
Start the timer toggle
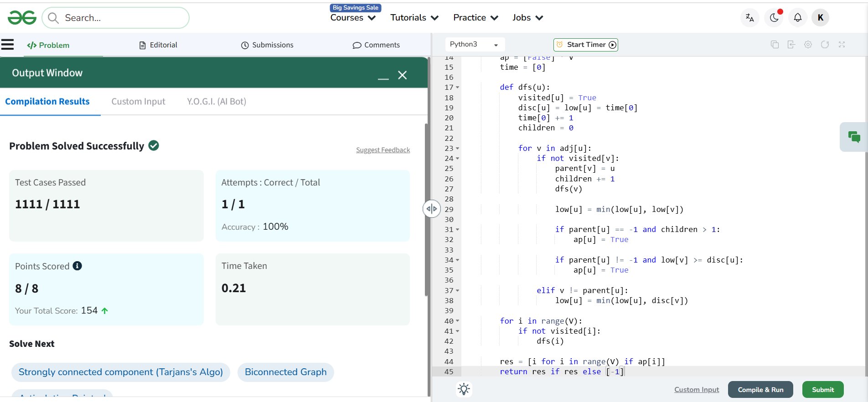[586, 45]
